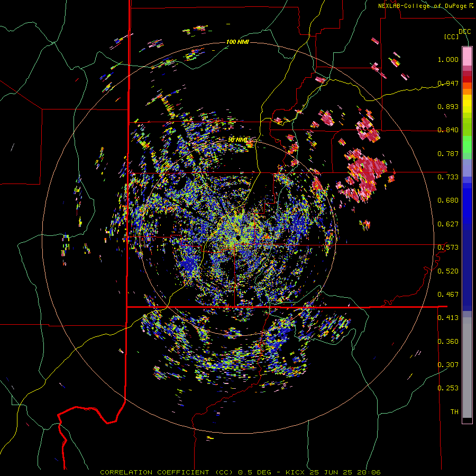Click the [CC] legend label
The width and height of the screenshot is (476, 476).
[452, 36]
